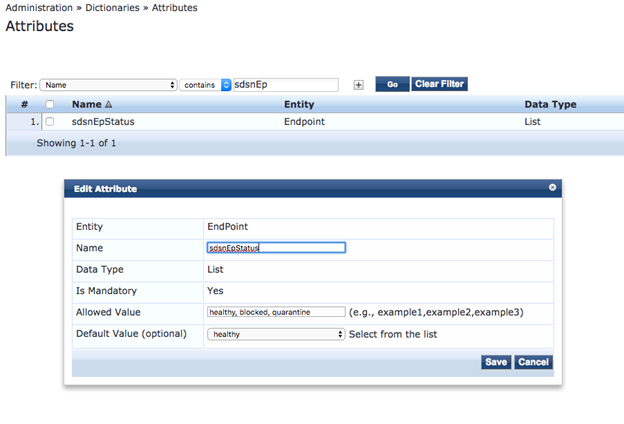Screen dimensions: 624x424
Task: Sort by the Entity column header
Action: (299, 104)
